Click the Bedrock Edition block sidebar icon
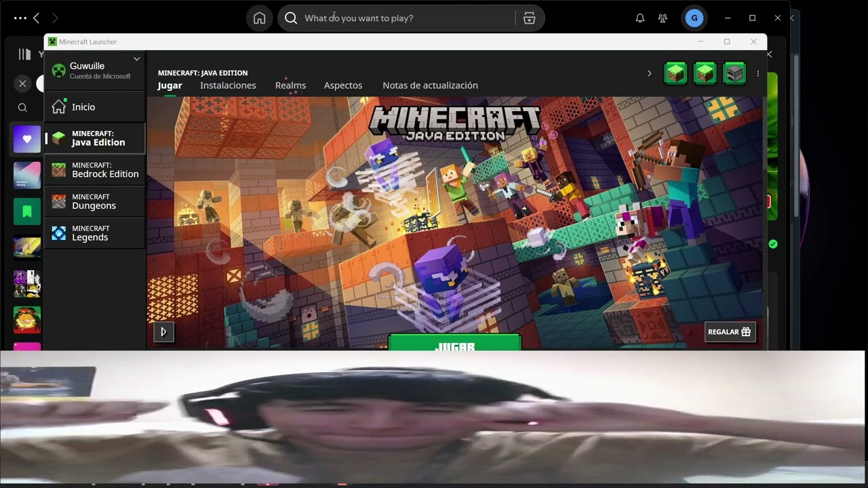The width and height of the screenshot is (868, 488). pyautogui.click(x=59, y=169)
